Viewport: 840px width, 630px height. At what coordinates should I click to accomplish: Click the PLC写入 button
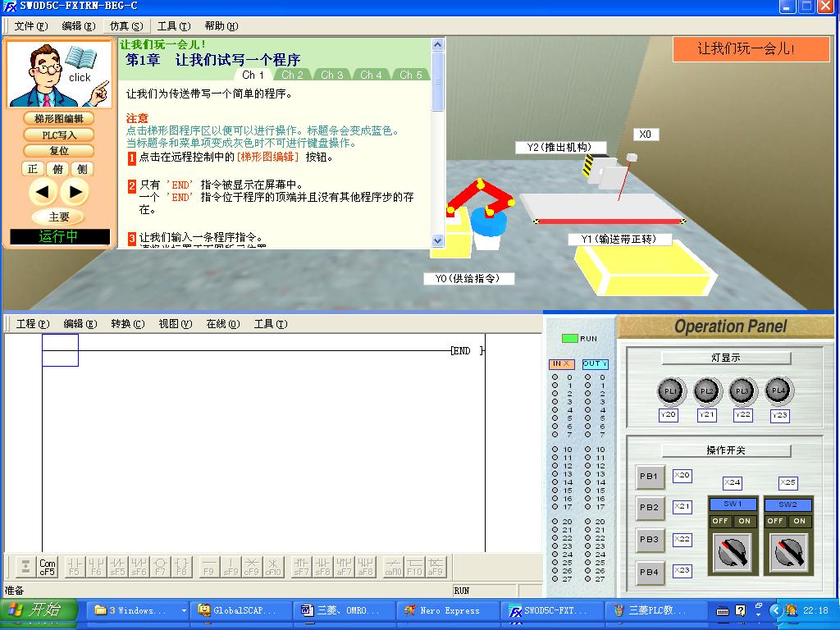click(59, 135)
